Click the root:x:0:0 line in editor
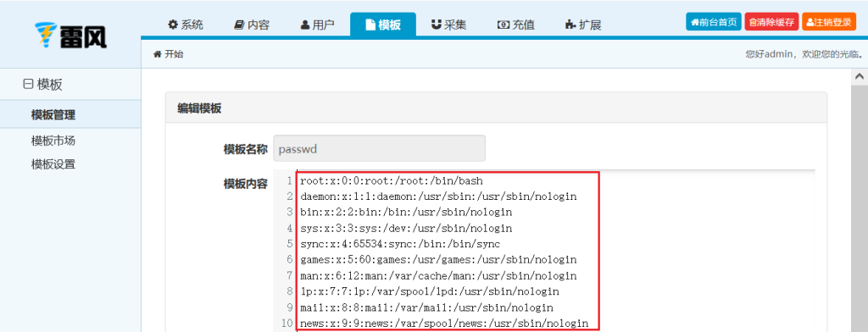Viewport: 868px width, 332px height. 392,180
